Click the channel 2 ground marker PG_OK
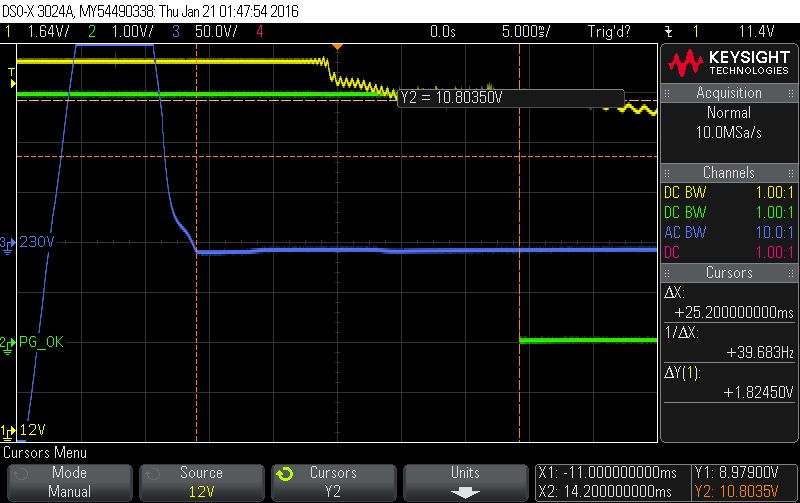This screenshot has width=800, height=503. (32, 342)
